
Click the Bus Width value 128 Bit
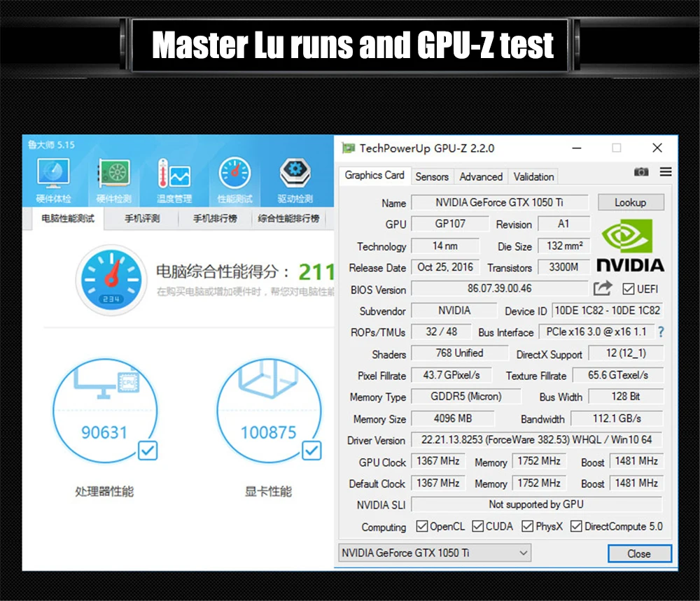point(625,396)
